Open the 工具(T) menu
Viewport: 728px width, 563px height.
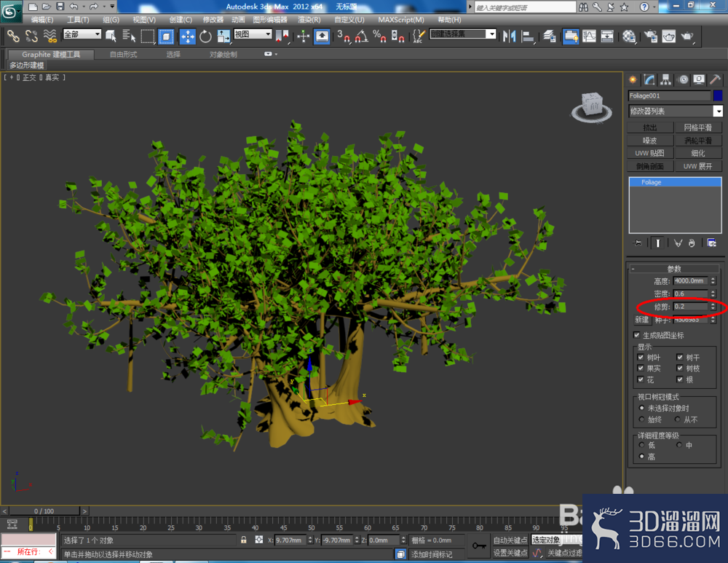[x=78, y=20]
